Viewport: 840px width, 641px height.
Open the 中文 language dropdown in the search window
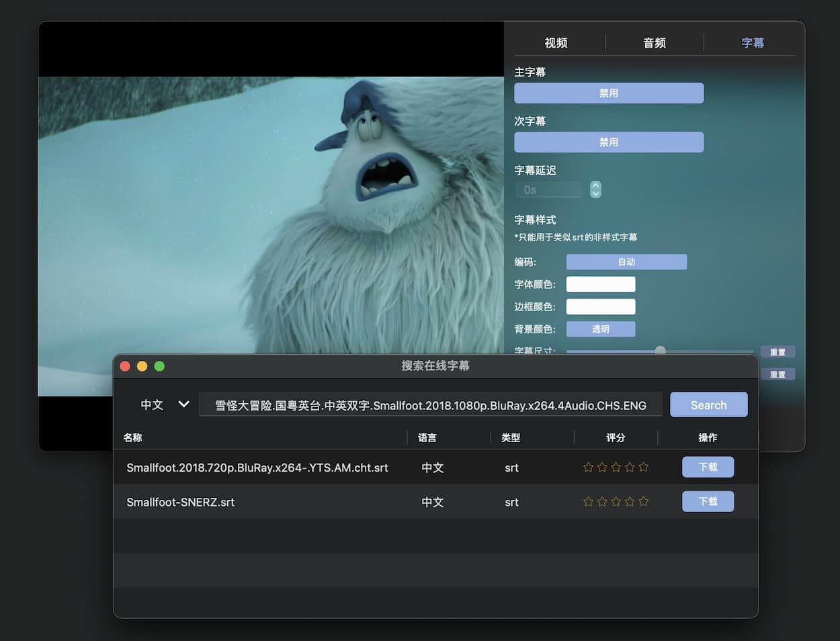coord(165,405)
